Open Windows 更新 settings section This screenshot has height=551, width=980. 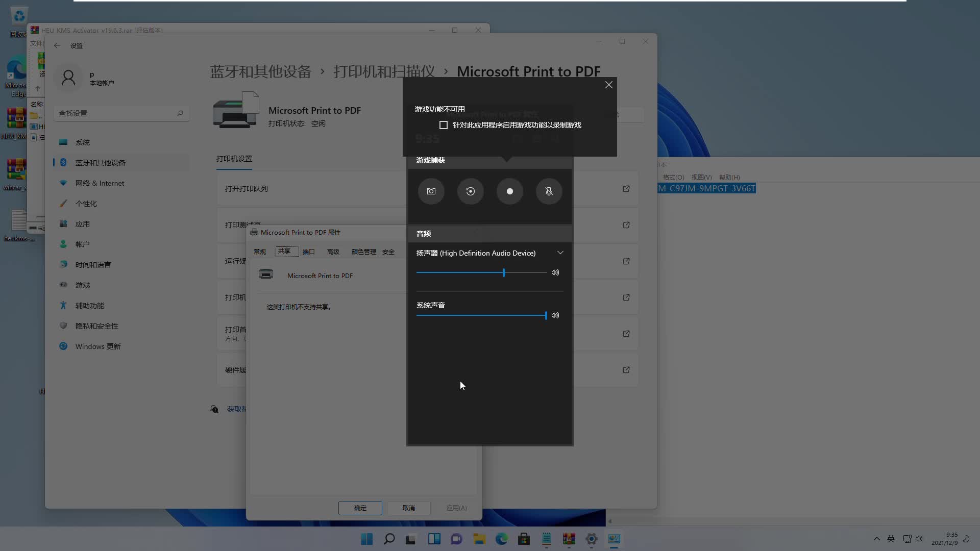[x=97, y=346]
